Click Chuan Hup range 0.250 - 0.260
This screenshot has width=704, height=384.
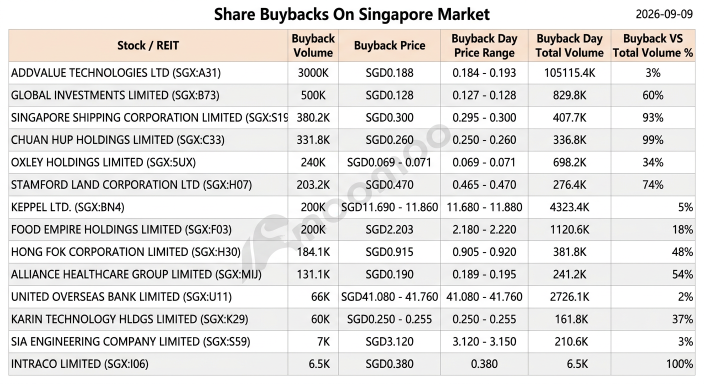click(x=484, y=140)
